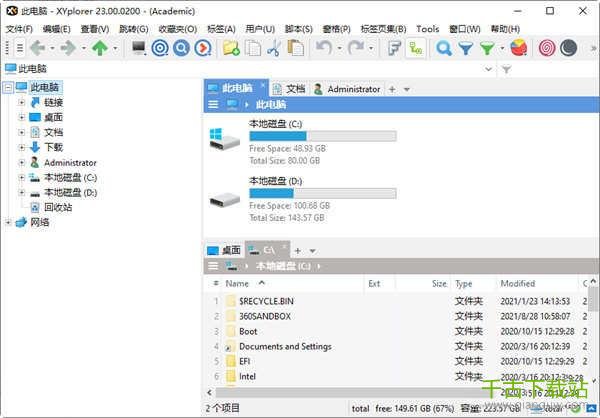This screenshot has width=600, height=418.
Task: Click the Undo arrow toolbar icon
Action: click(x=323, y=48)
